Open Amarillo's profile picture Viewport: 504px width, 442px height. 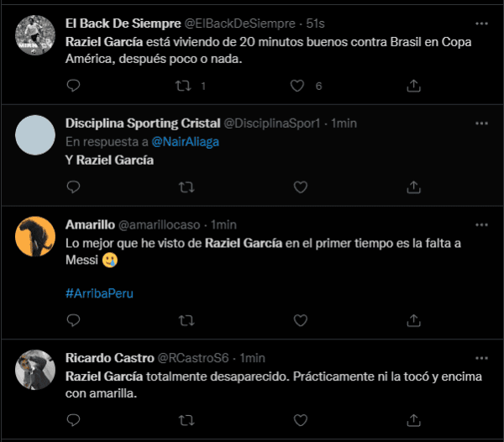(35, 236)
